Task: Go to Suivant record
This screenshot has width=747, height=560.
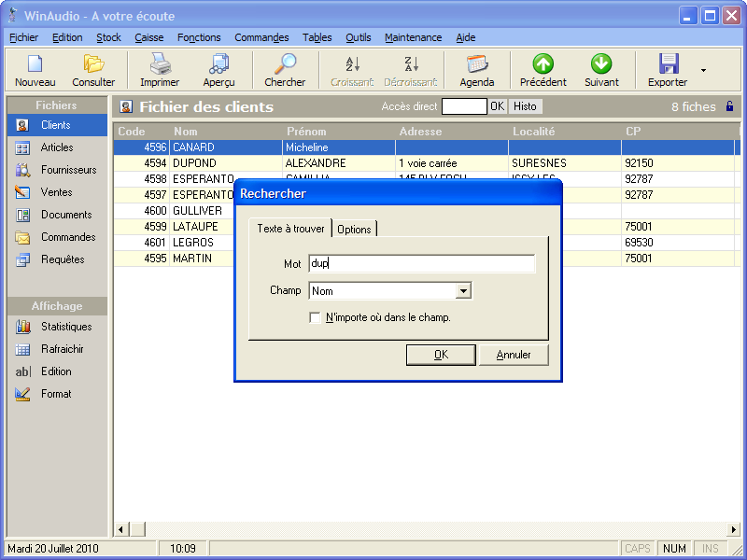Action: point(601,64)
